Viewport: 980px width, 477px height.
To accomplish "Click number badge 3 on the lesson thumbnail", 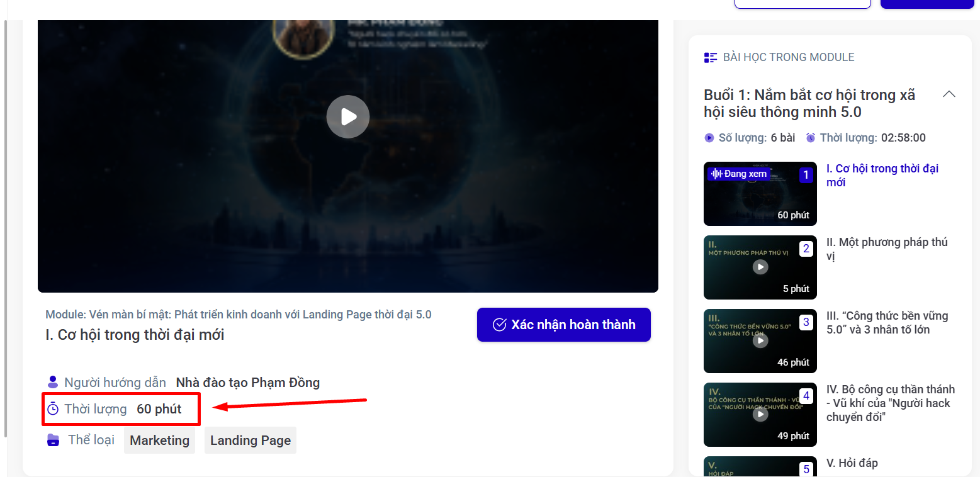I will coord(806,322).
